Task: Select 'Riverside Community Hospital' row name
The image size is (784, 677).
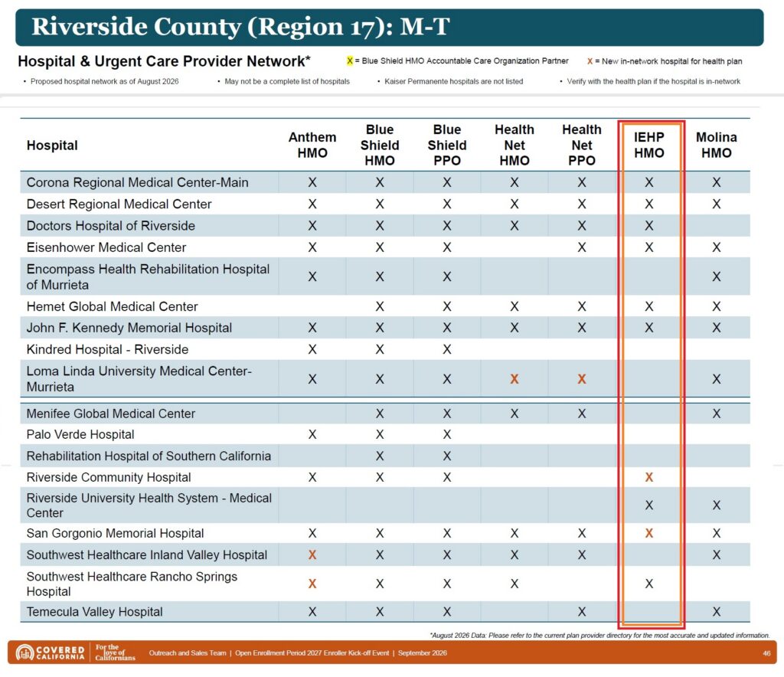Action: coord(109,478)
